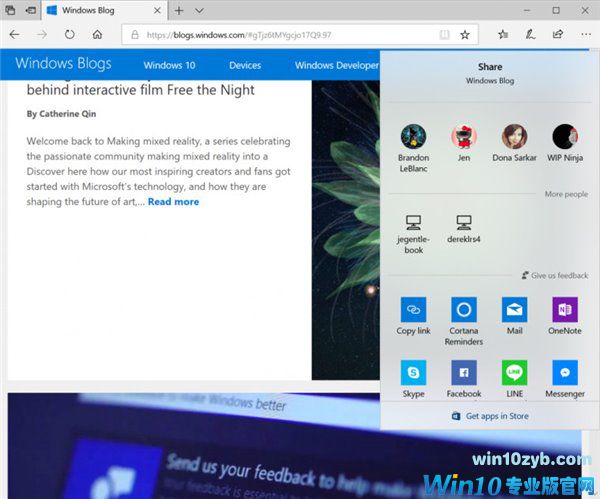Share with contact WIP Ninja
The width and height of the screenshot is (600, 499).
[565, 143]
